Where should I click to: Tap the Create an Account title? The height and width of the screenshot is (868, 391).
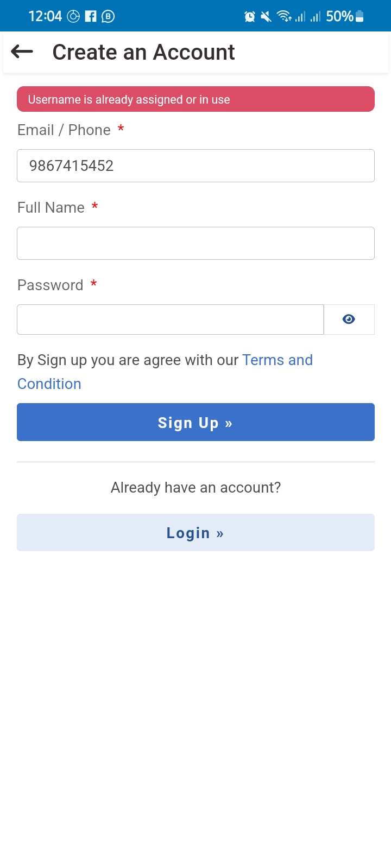[143, 52]
